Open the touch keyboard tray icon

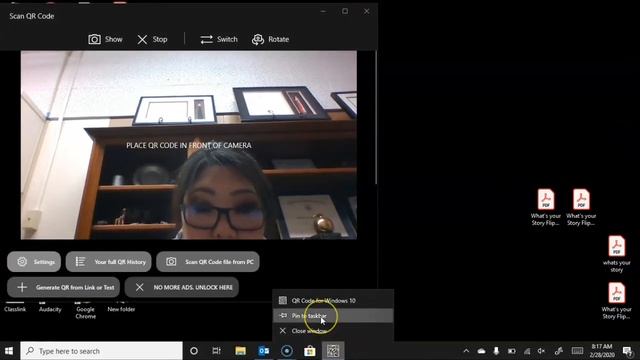pyautogui.click(x=577, y=351)
